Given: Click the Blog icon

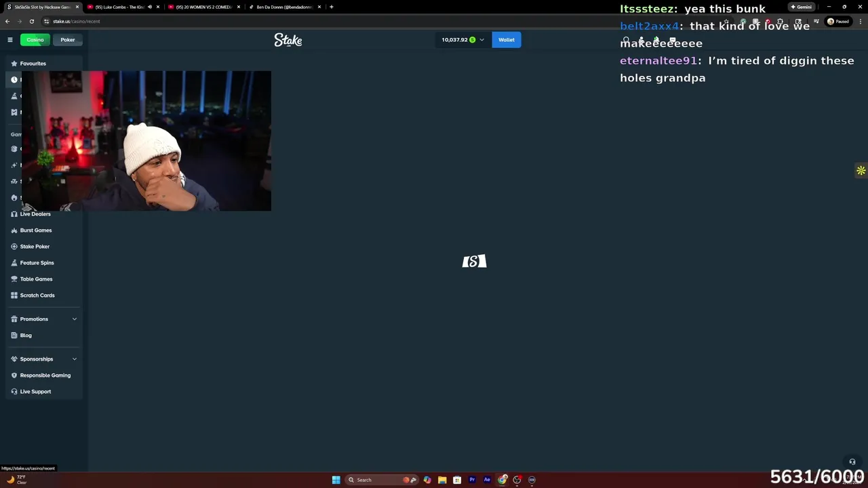Looking at the screenshot, I should coord(14,335).
